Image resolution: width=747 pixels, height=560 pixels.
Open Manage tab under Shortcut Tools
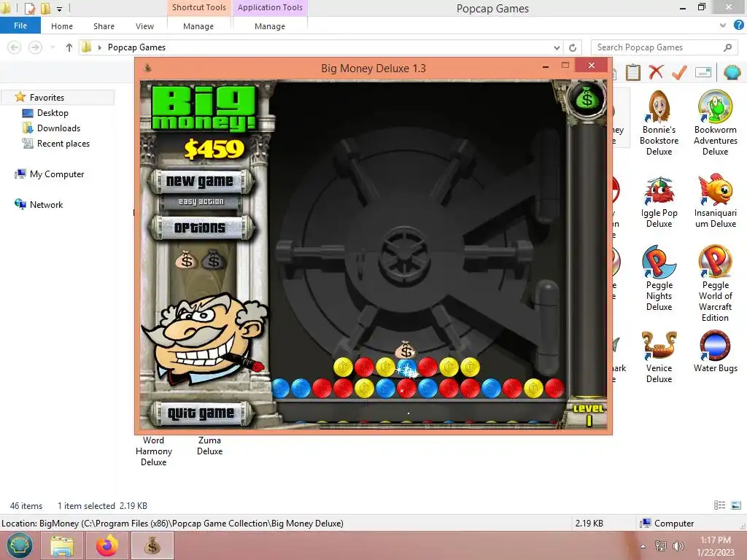pyautogui.click(x=198, y=26)
